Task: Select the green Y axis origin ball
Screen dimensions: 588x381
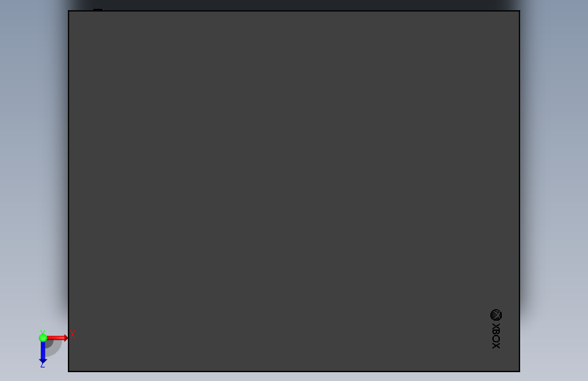Action: (x=43, y=338)
